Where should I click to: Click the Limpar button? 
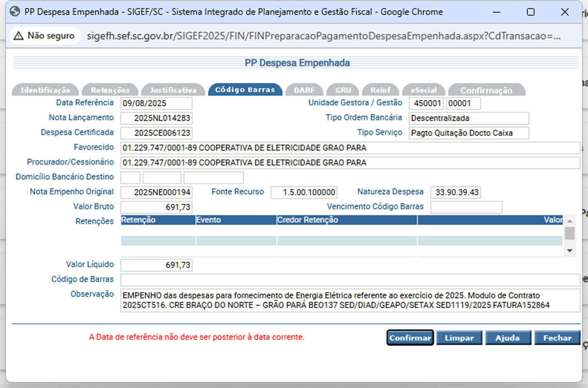459,338
